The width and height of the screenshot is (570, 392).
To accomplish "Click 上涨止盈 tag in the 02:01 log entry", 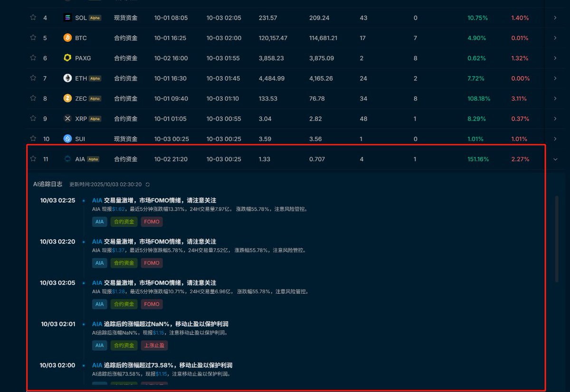I will point(154,345).
